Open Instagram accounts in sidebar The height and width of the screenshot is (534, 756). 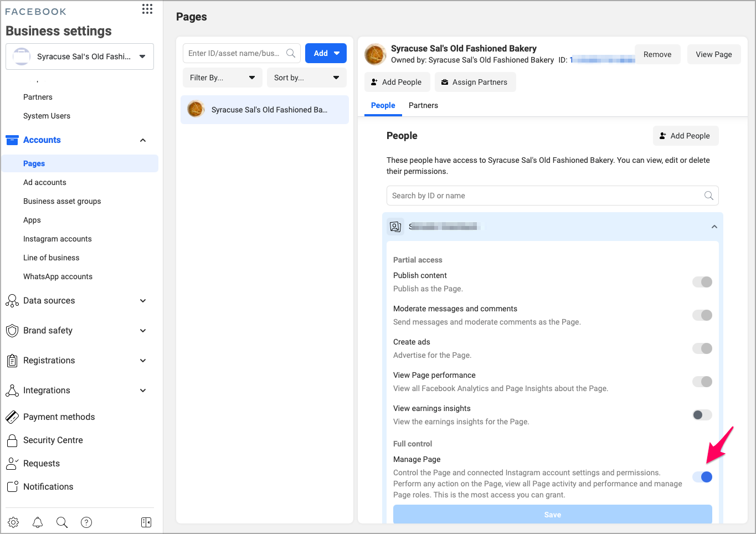tap(58, 239)
